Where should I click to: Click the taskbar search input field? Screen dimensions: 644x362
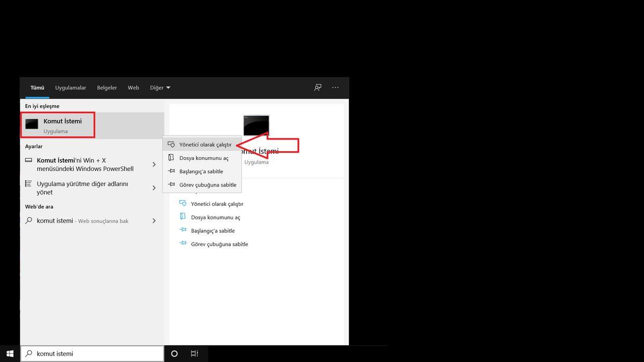coord(97,353)
